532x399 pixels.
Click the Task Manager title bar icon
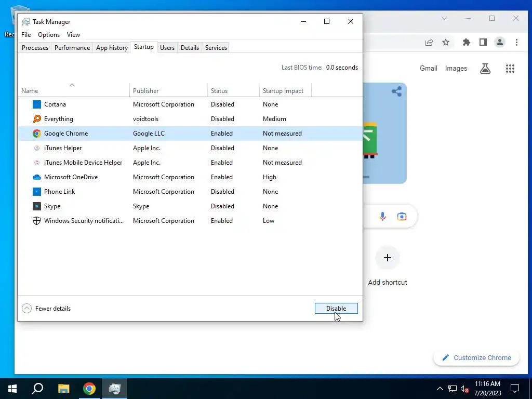(x=26, y=22)
